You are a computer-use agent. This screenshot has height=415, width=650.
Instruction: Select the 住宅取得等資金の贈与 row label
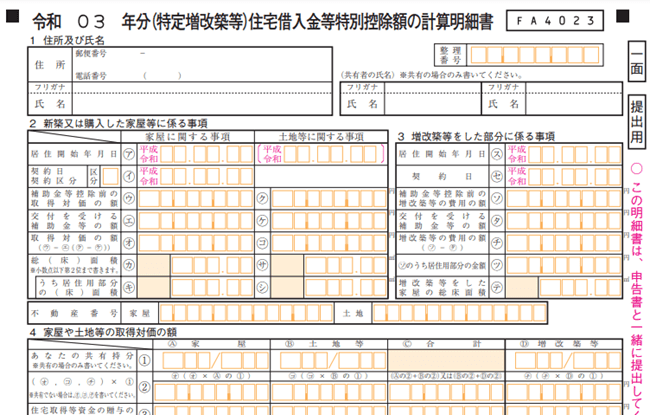point(82,410)
